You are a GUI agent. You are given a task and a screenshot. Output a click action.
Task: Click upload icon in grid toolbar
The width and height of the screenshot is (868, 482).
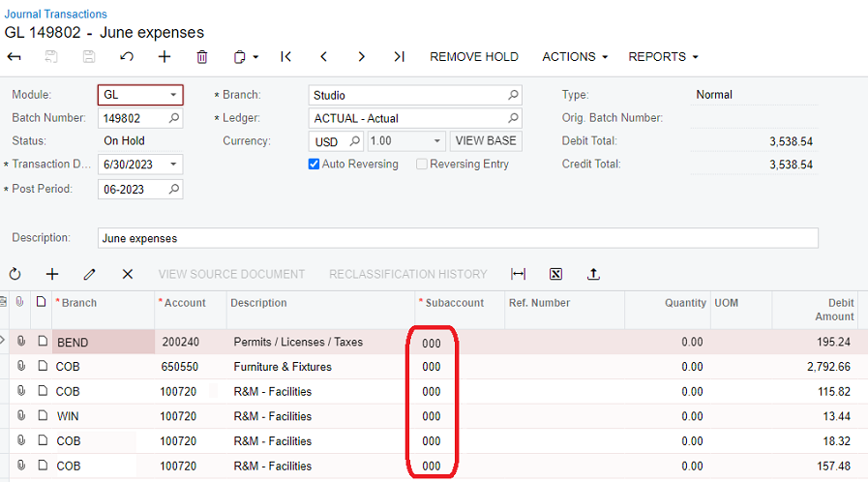tap(593, 274)
